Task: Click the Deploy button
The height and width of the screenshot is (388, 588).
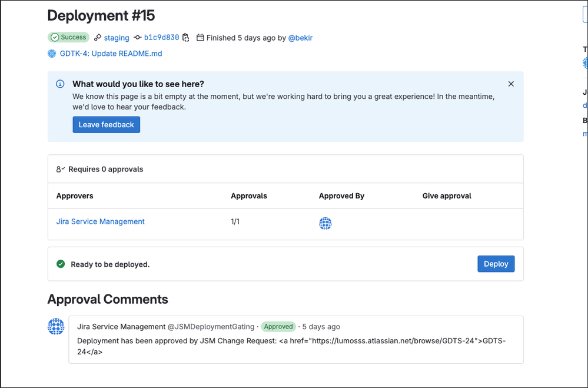Action: pyautogui.click(x=496, y=264)
